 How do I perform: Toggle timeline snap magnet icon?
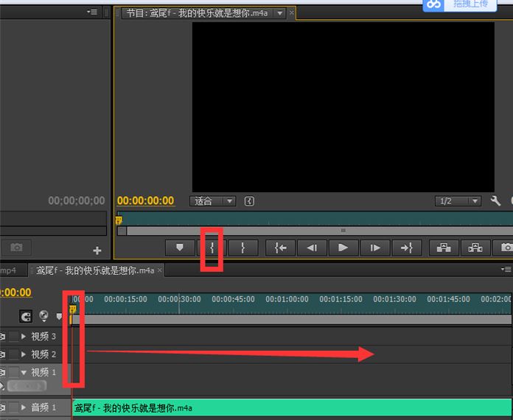pyautogui.click(x=26, y=316)
